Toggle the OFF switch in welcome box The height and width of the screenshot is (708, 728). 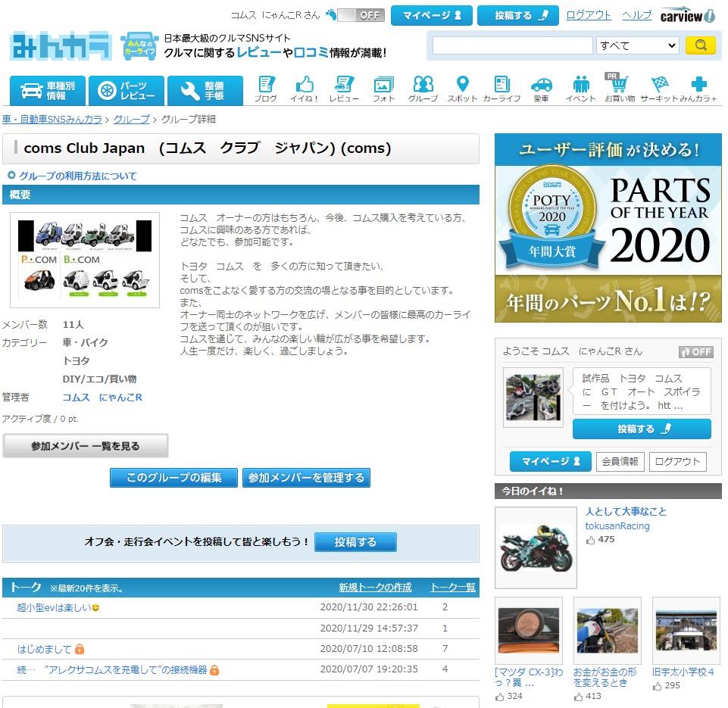[x=696, y=352]
